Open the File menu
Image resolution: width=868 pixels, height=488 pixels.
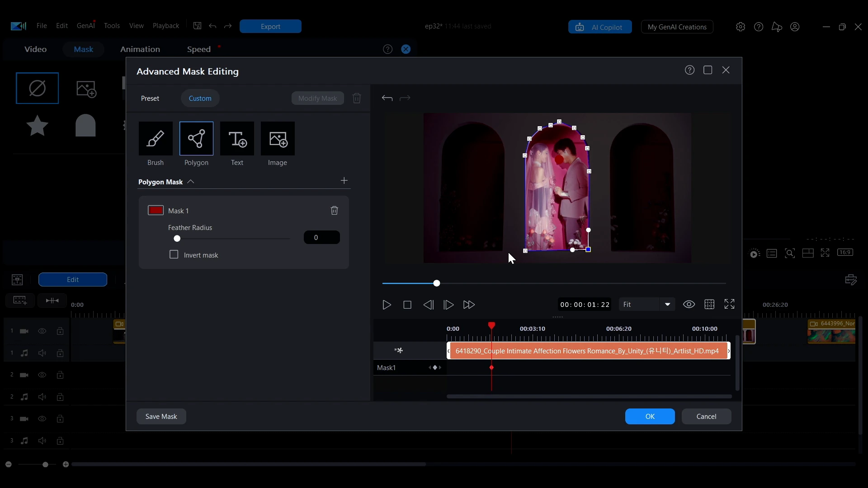tap(42, 26)
